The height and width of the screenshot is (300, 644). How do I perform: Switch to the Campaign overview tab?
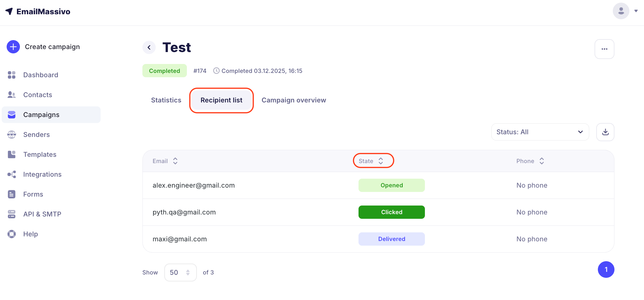tap(293, 100)
